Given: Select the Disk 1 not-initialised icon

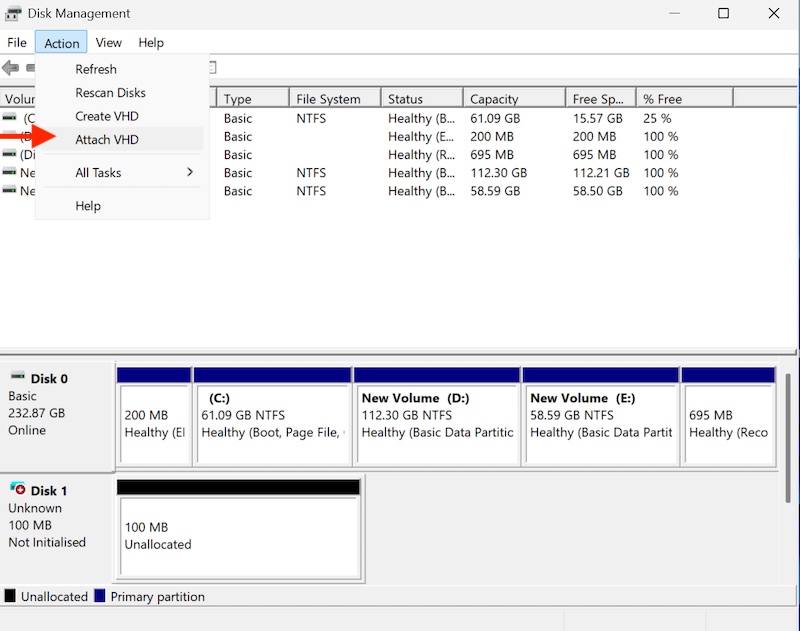Looking at the screenshot, I should 18,489.
